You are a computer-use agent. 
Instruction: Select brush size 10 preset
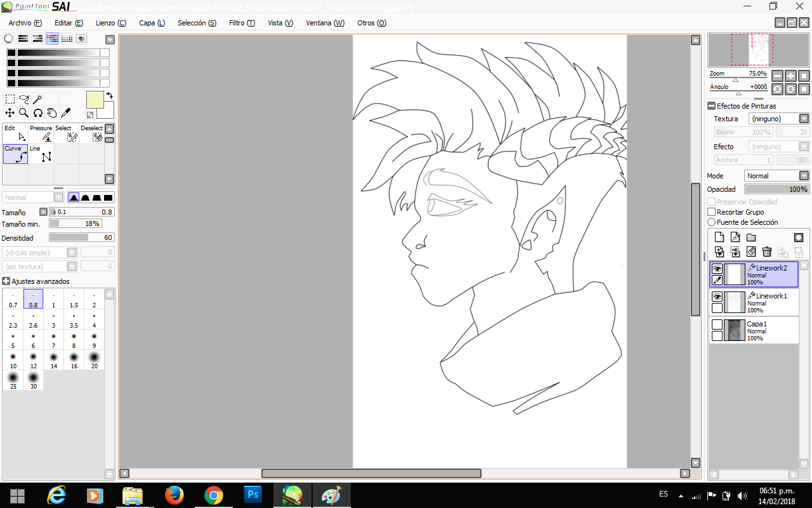coord(13,361)
